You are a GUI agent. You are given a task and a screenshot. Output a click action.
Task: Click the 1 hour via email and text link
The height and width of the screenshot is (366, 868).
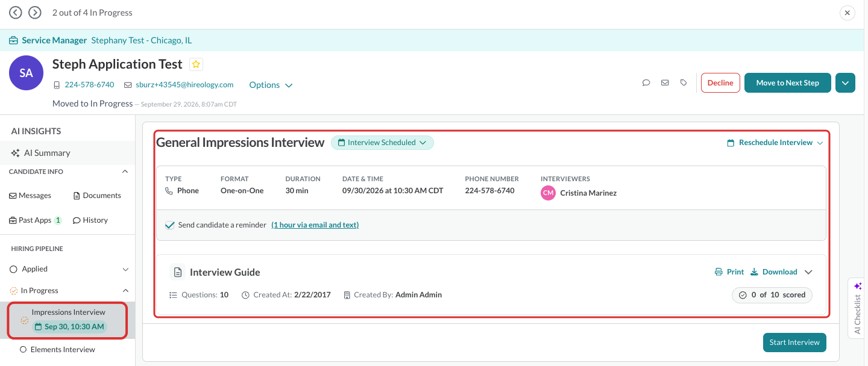[x=315, y=225]
